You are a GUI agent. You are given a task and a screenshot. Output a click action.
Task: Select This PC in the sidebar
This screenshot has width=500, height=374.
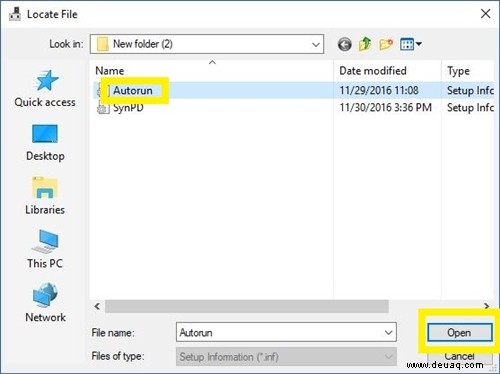[45, 249]
